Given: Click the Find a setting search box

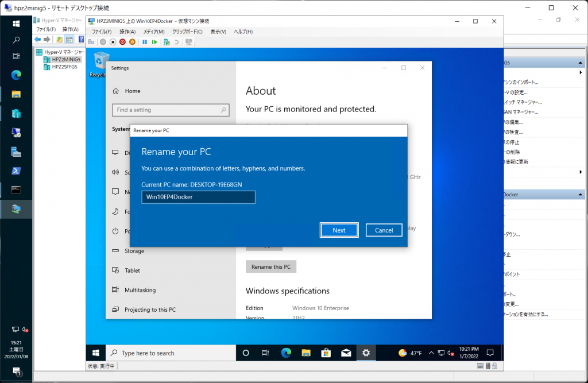Looking at the screenshot, I should coord(171,110).
